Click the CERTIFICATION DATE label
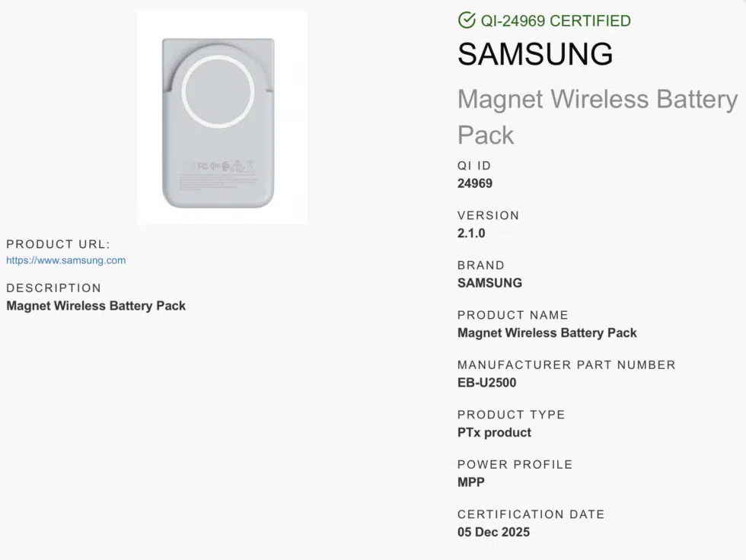The image size is (746, 560). tap(531, 514)
